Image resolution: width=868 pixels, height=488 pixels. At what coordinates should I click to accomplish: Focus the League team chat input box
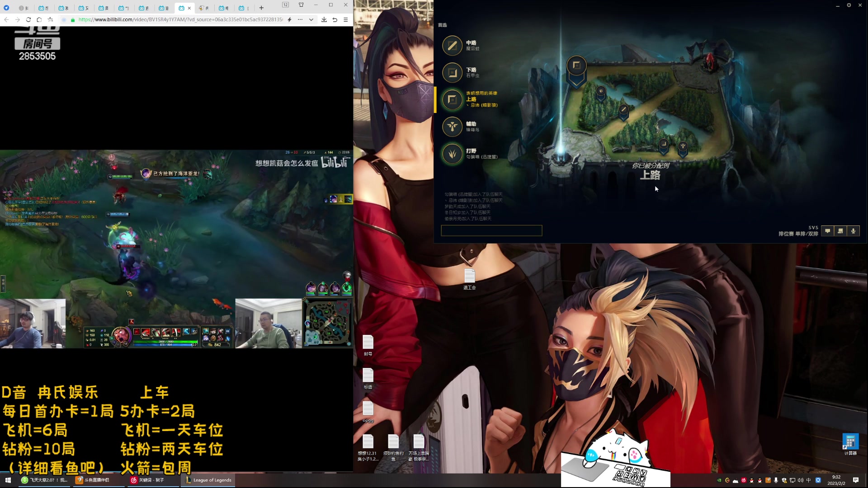coord(491,230)
